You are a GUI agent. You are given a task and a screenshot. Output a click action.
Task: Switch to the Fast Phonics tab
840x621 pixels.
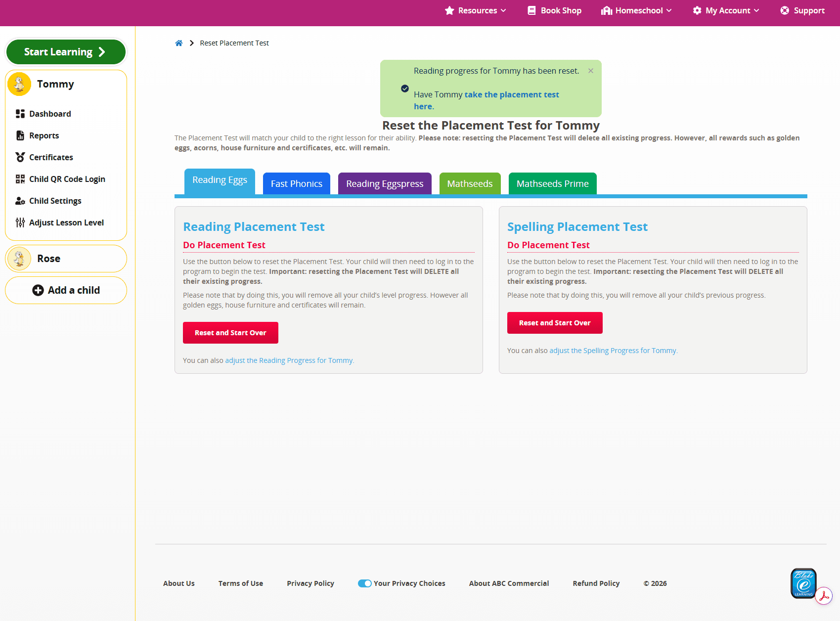297,183
